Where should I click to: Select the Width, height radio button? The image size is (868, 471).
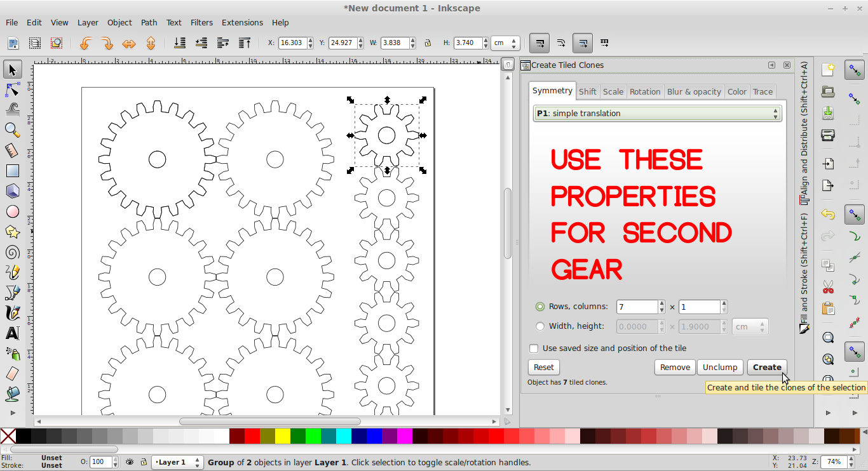click(539, 326)
